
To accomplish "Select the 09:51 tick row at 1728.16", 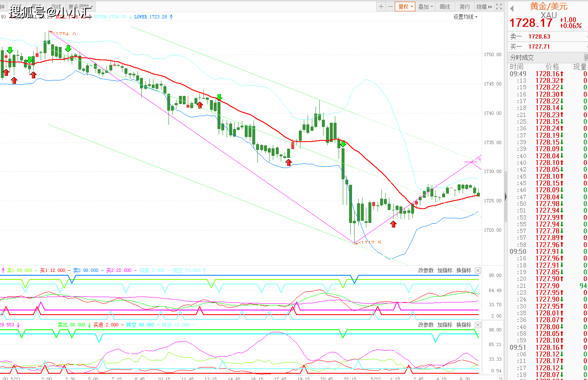I will (x=548, y=347).
